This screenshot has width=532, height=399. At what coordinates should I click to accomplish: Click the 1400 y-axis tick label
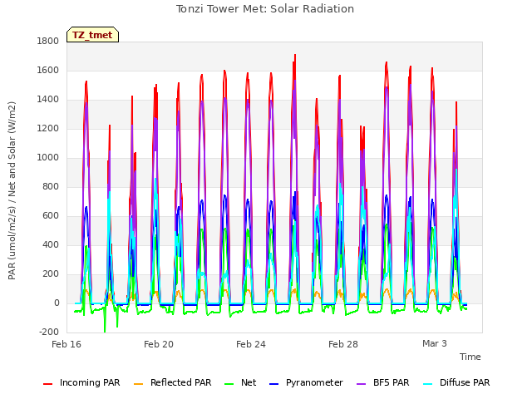tap(48, 100)
